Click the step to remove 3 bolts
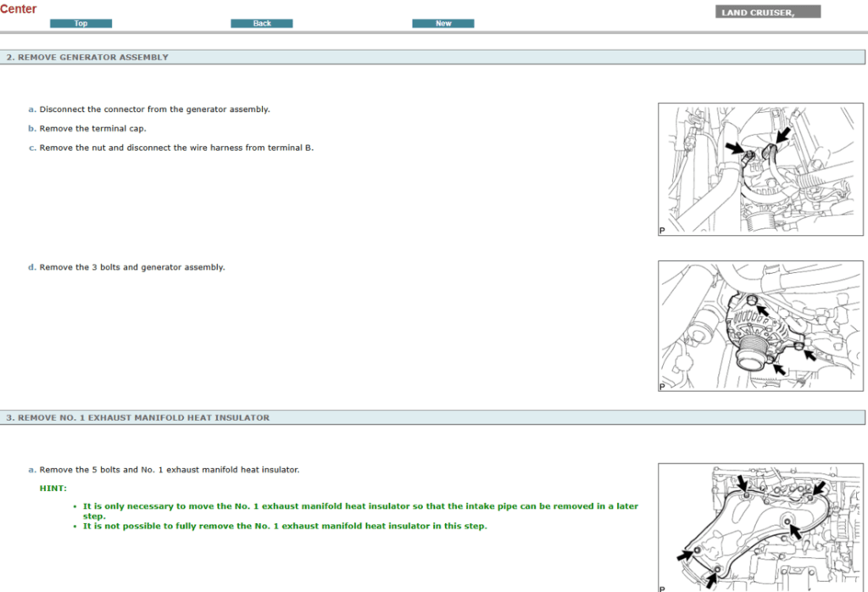 [x=131, y=267]
